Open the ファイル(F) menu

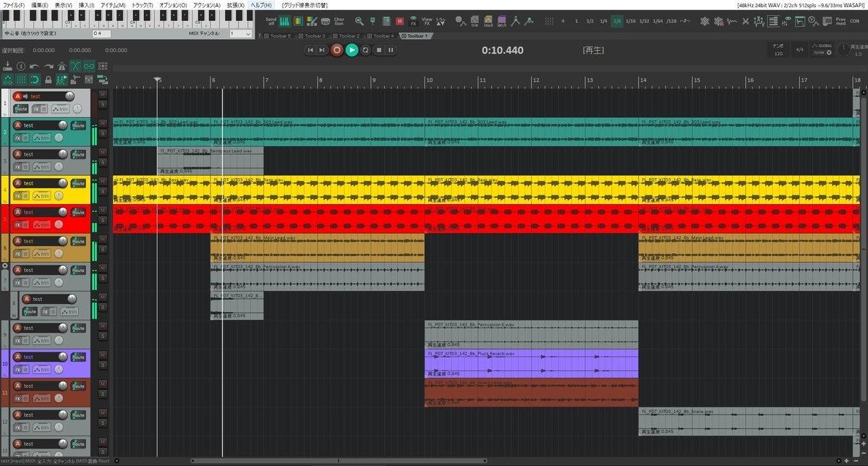(x=13, y=5)
